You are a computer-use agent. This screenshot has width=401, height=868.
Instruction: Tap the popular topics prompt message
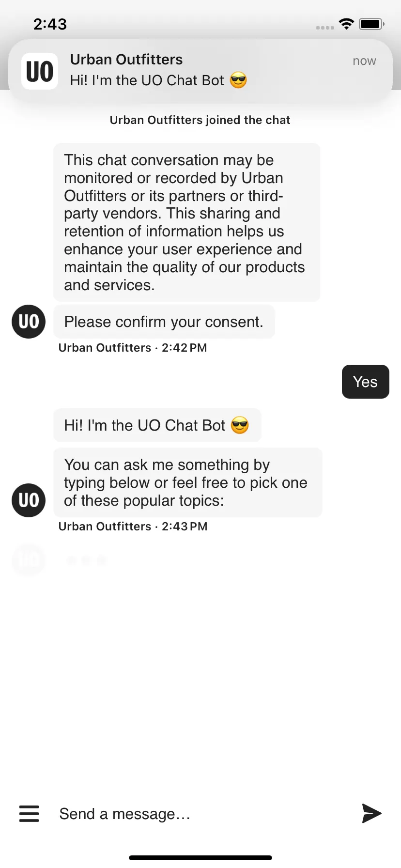[188, 482]
